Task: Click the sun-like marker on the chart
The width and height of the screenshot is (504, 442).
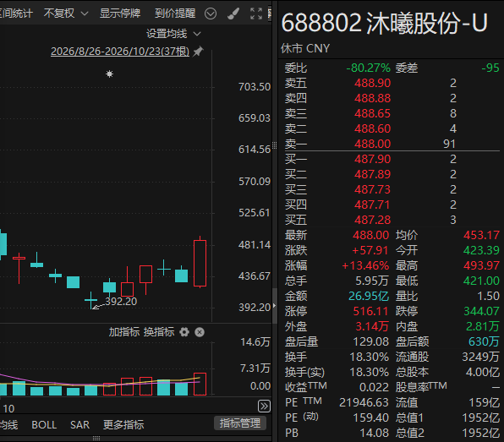Action: pyautogui.click(x=110, y=74)
